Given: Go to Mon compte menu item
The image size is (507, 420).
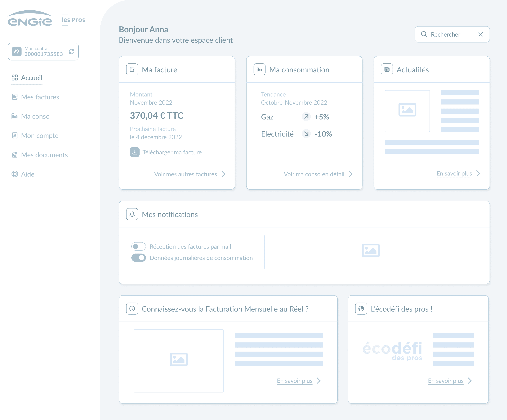Looking at the screenshot, I should click(x=40, y=136).
